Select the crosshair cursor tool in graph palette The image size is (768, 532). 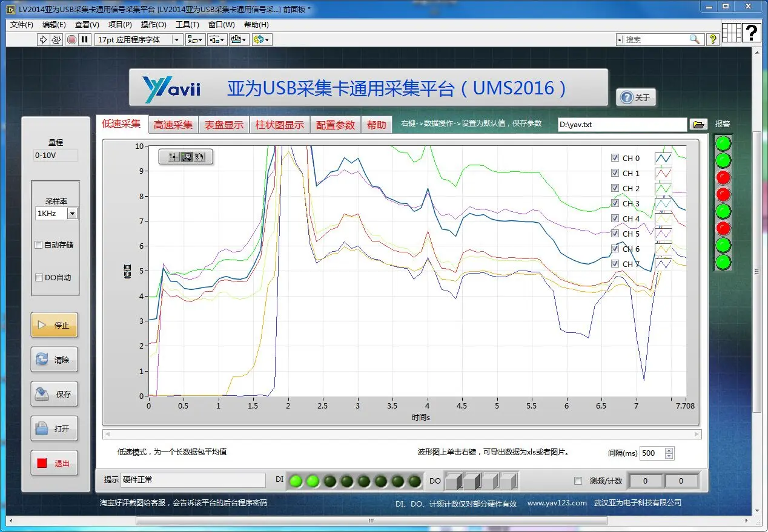click(173, 157)
